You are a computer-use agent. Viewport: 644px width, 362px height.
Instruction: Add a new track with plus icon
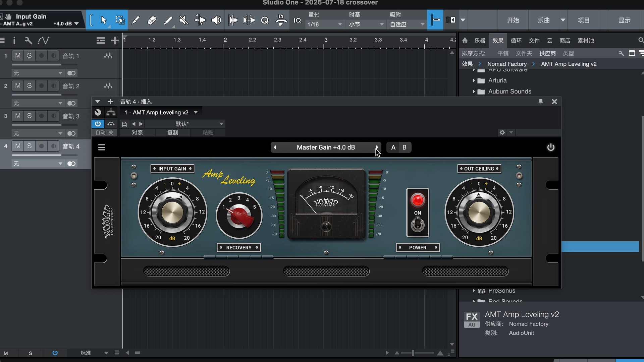point(115,41)
